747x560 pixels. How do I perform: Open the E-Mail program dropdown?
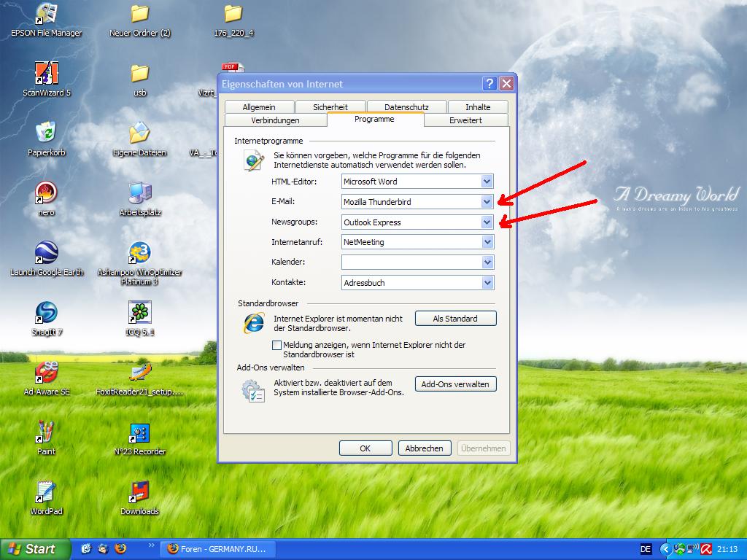coord(487,202)
